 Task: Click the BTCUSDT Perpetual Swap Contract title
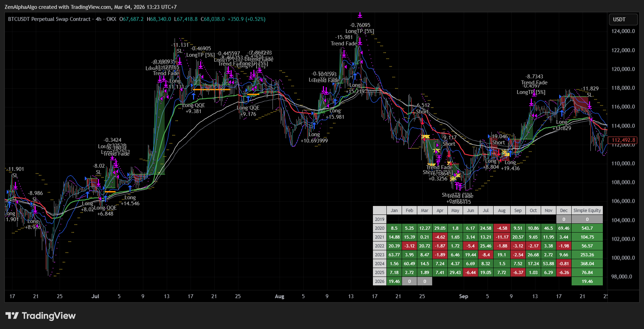point(49,19)
